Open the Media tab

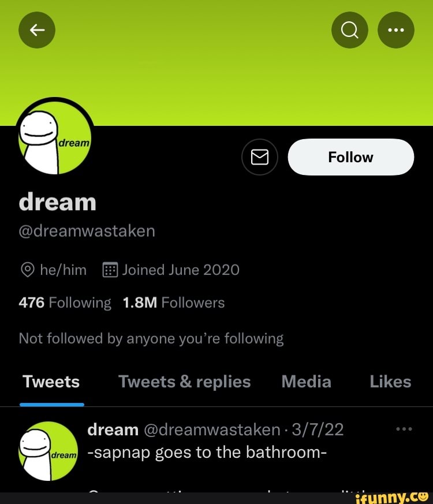[x=307, y=382]
